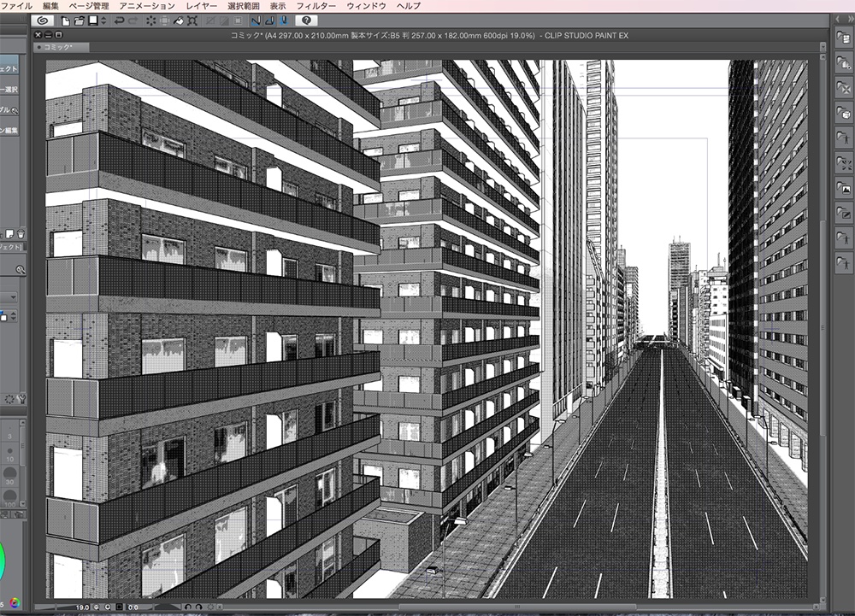Open the 表示 dropdown menu
Screen dimensions: 855x616
[x=278, y=5]
